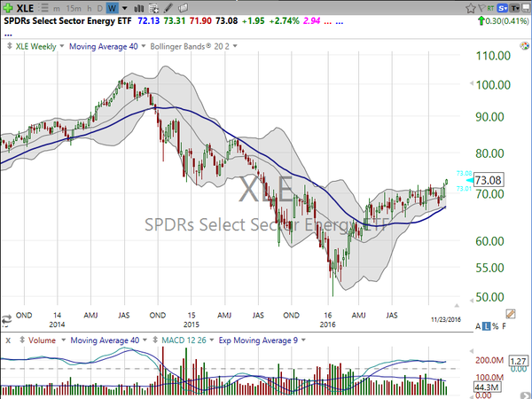Open the chart color palette icon
Image resolution: width=532 pixels, height=399 pixels.
click(x=525, y=46)
